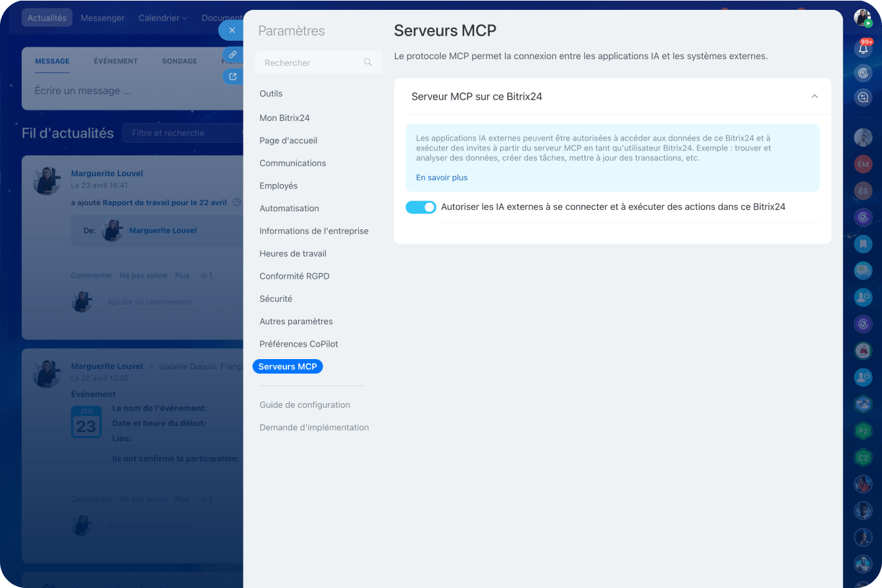Viewport: 882px width, 588px height.
Task: Click the En savoir plus link
Action: click(x=442, y=178)
